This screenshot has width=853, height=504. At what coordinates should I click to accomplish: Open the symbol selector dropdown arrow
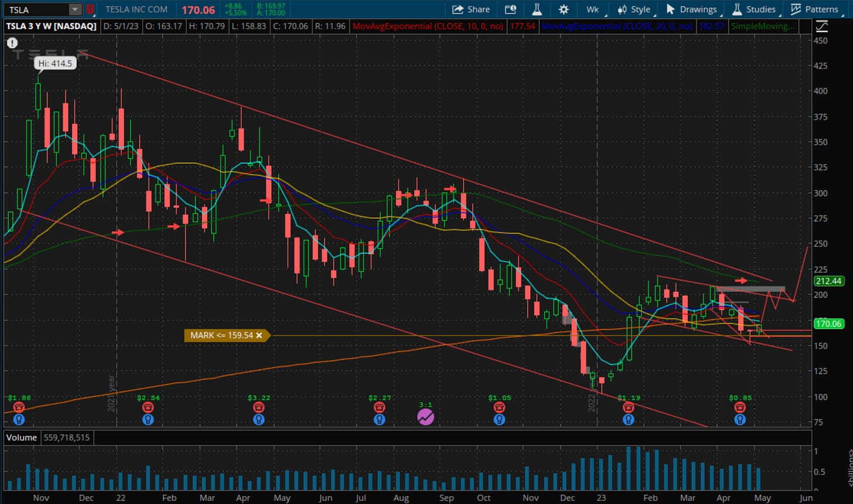(75, 9)
